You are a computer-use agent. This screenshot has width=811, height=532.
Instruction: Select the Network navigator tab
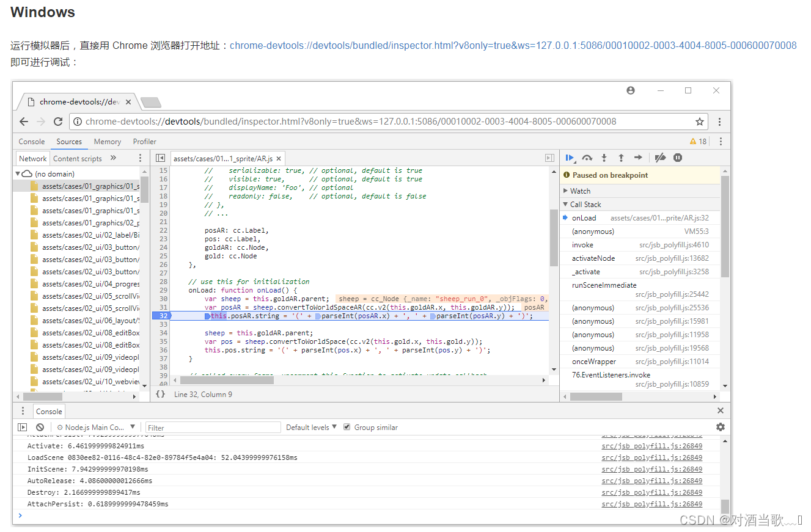[x=33, y=158]
